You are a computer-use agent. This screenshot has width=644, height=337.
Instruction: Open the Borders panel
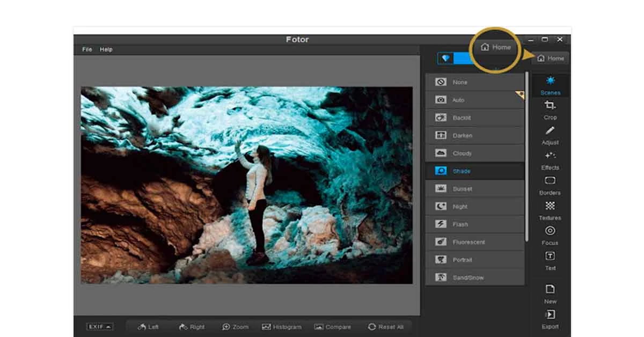click(550, 185)
